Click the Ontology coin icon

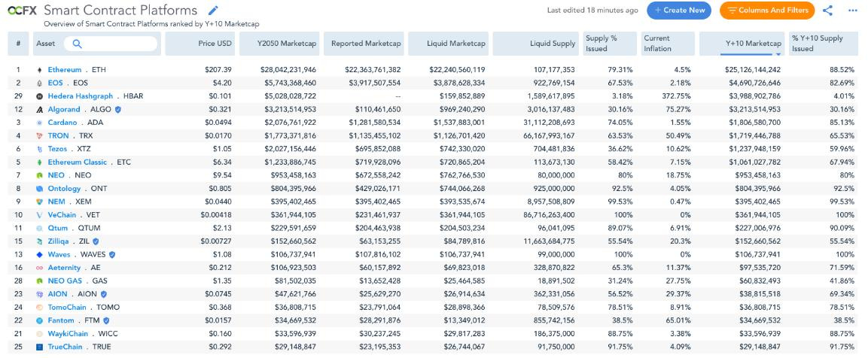pos(39,189)
